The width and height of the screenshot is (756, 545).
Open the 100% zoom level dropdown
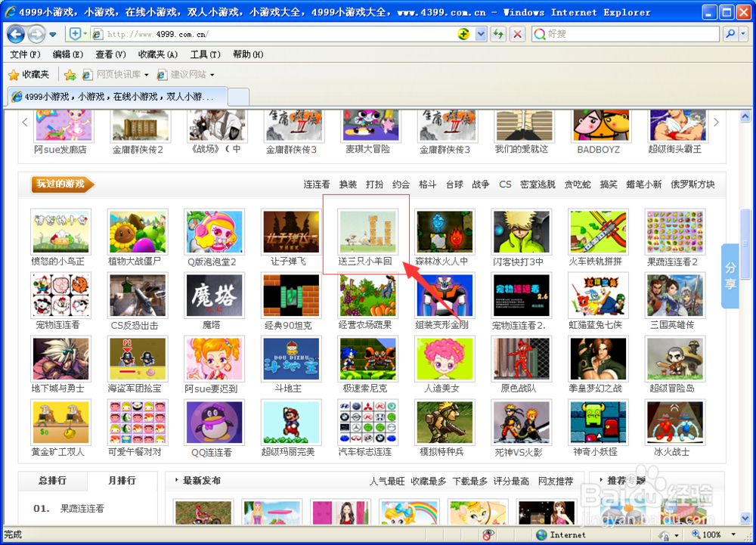click(734, 535)
